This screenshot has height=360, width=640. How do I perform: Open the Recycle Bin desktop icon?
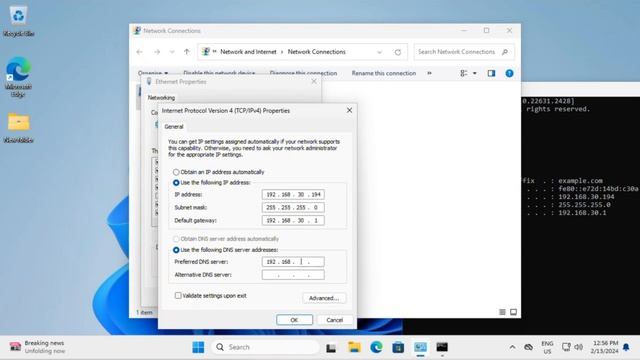[18, 21]
